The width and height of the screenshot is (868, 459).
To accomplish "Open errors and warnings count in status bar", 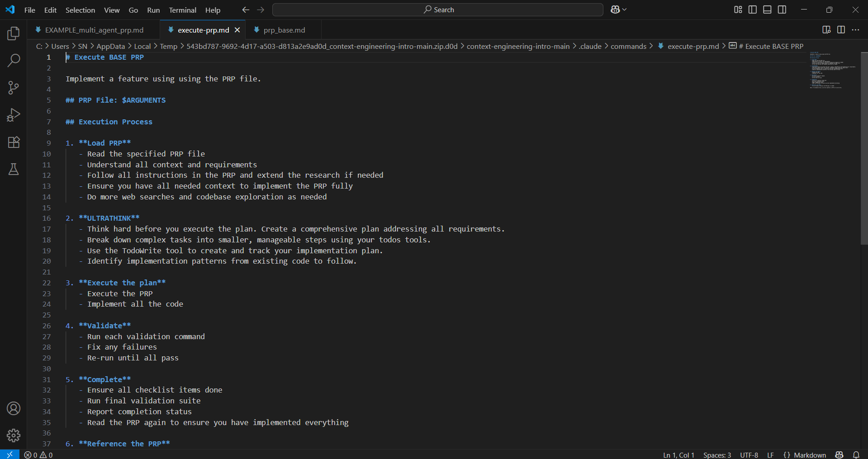I will 38,455.
